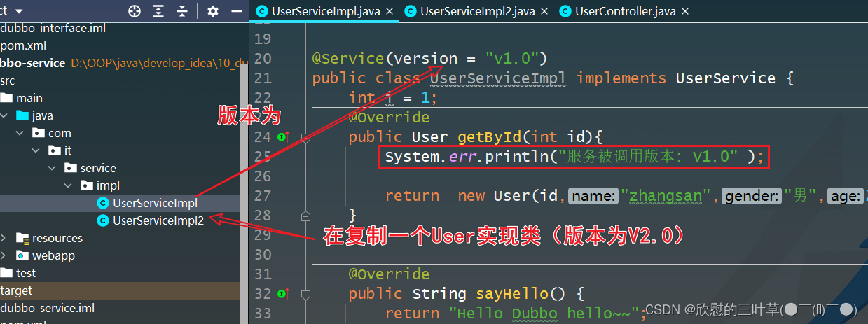The height and width of the screenshot is (324, 868).
Task: Collapse the com package chevron
Action: (20, 133)
